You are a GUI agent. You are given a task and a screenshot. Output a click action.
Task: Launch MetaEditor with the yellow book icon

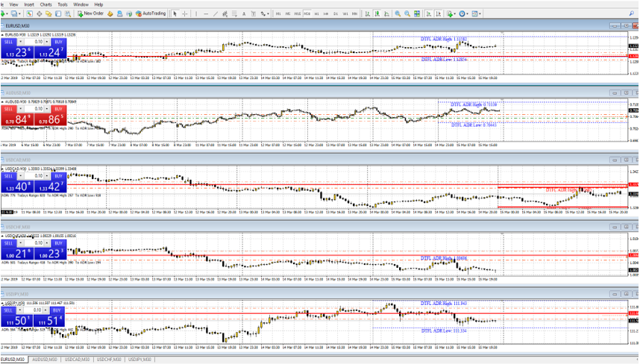(110, 13)
